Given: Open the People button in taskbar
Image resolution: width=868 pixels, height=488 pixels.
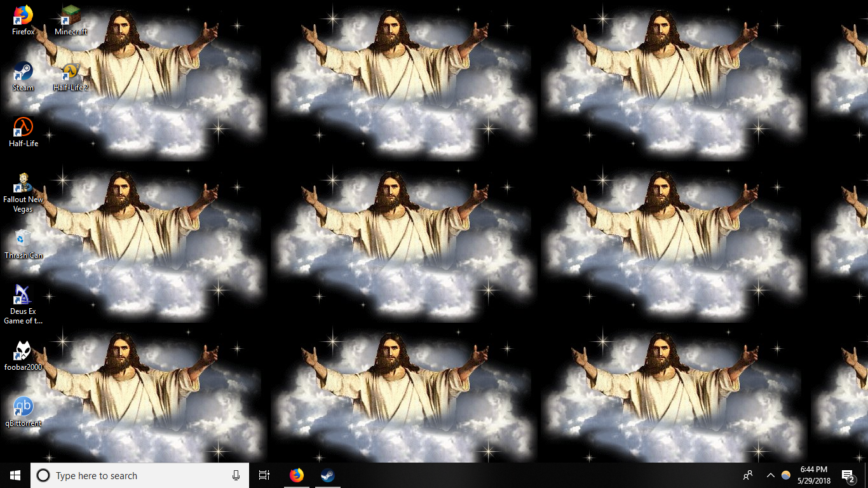Looking at the screenshot, I should point(749,475).
